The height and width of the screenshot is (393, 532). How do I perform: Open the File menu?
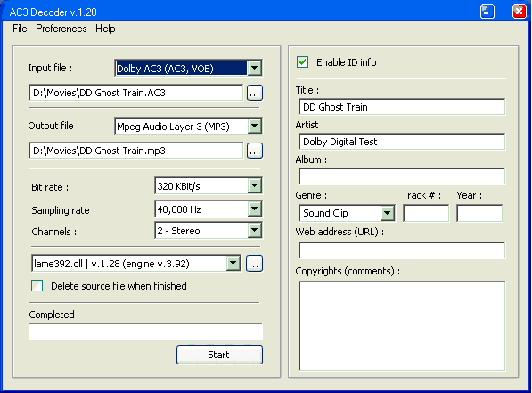coord(20,29)
